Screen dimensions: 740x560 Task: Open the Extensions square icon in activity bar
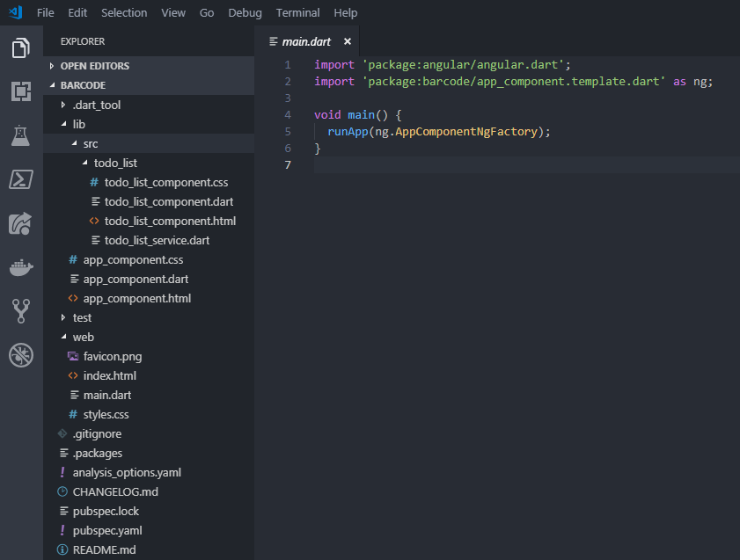pos(21,91)
